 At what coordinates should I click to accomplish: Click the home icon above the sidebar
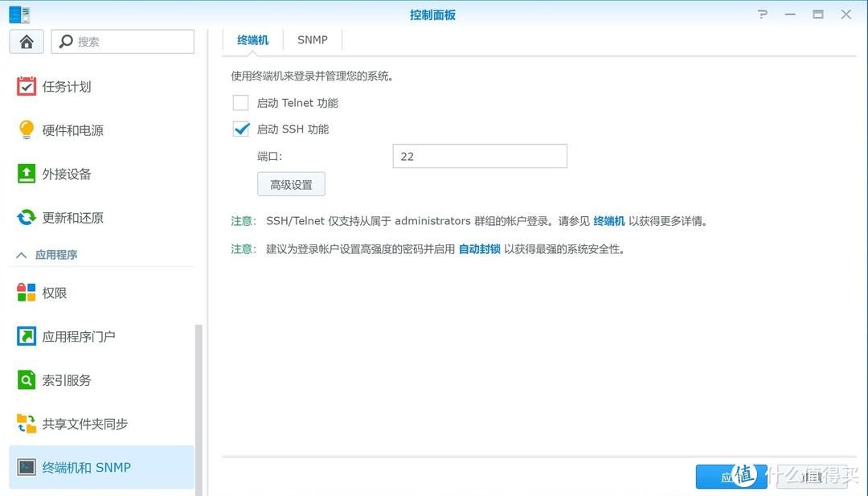coord(26,41)
